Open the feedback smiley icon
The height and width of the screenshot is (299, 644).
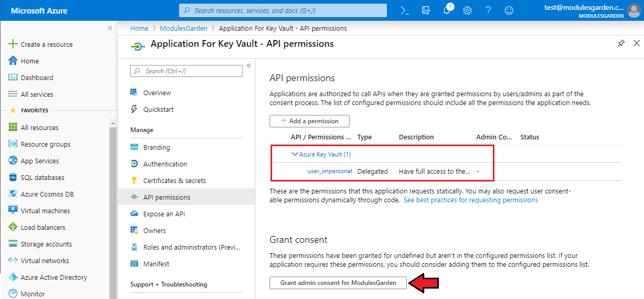pos(509,10)
